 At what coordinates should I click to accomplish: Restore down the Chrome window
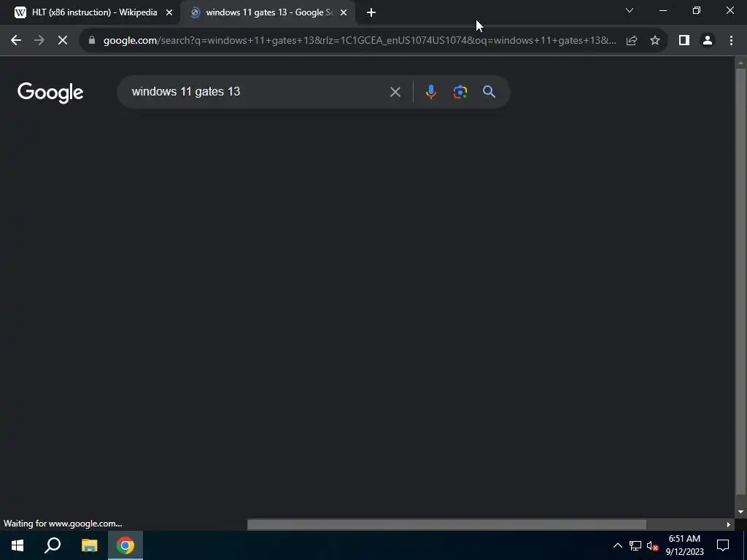pos(697,10)
